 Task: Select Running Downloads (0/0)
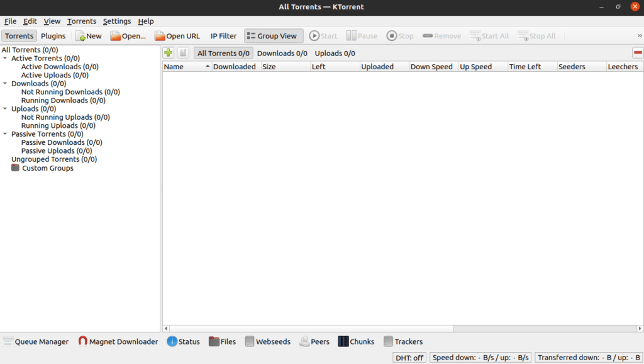pyautogui.click(x=64, y=100)
